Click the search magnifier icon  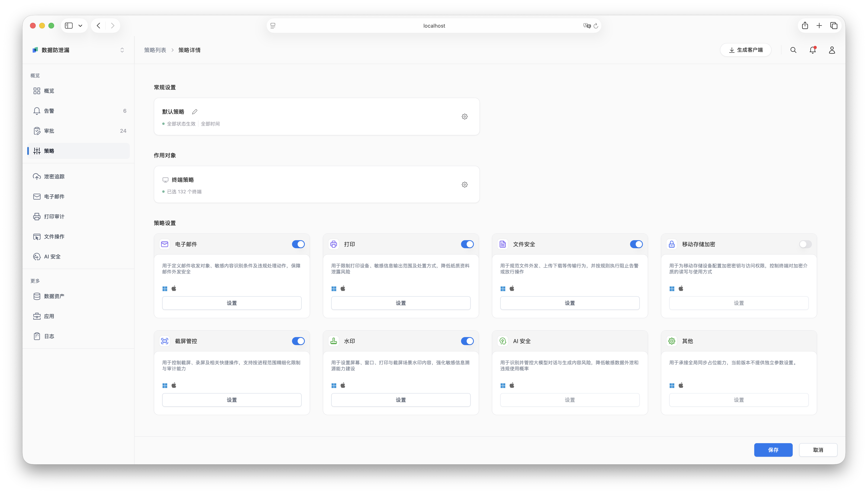pyautogui.click(x=793, y=50)
